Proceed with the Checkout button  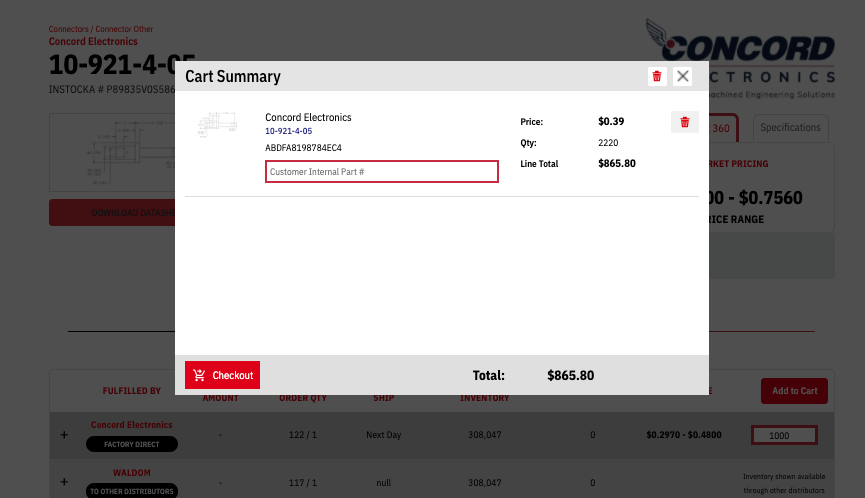(222, 375)
